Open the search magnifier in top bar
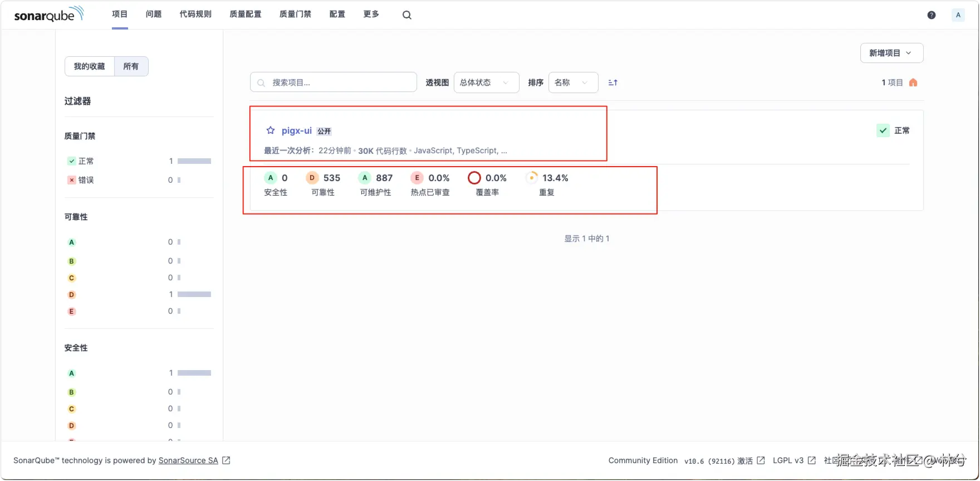Image resolution: width=980 pixels, height=481 pixels. click(x=407, y=15)
